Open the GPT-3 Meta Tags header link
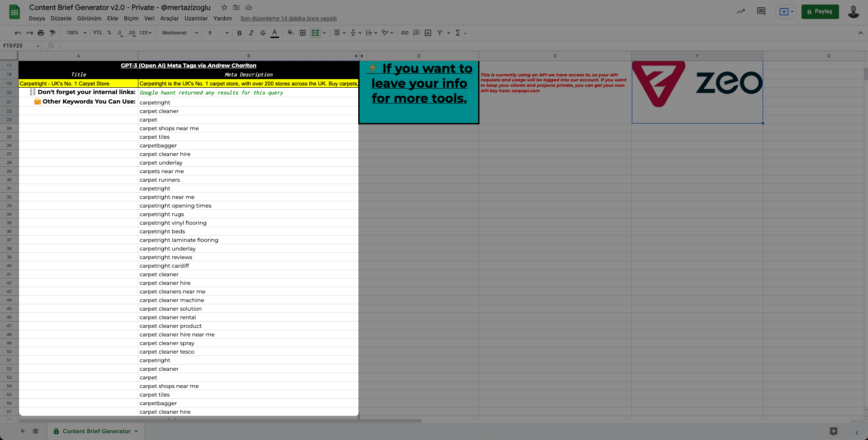868x440 pixels. pos(189,66)
